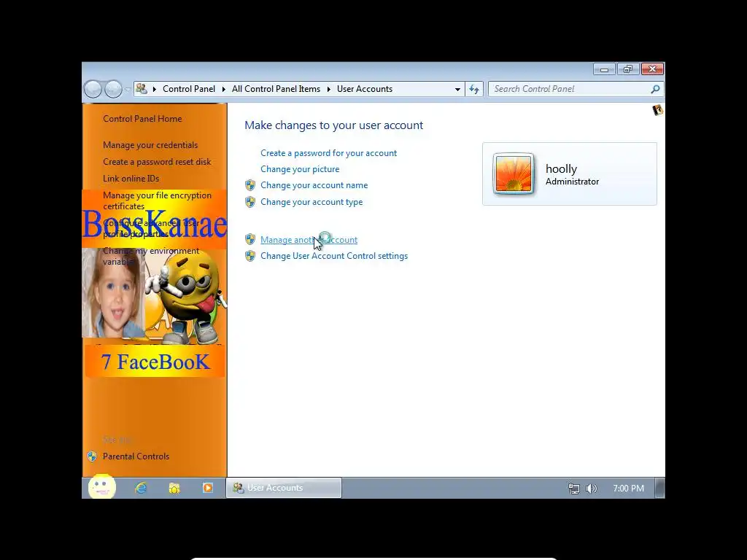Open Create a password reset disk
This screenshot has height=560, width=747.
pos(157,162)
